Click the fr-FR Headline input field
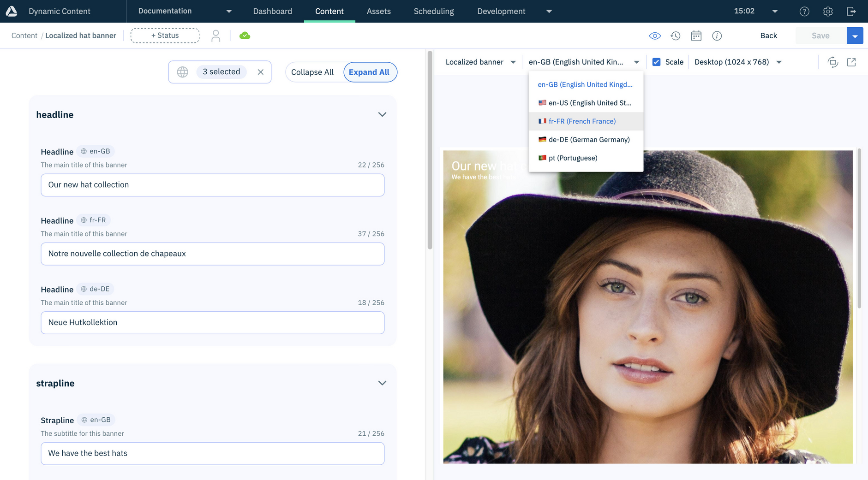Image resolution: width=868 pixels, height=480 pixels. 213,254
